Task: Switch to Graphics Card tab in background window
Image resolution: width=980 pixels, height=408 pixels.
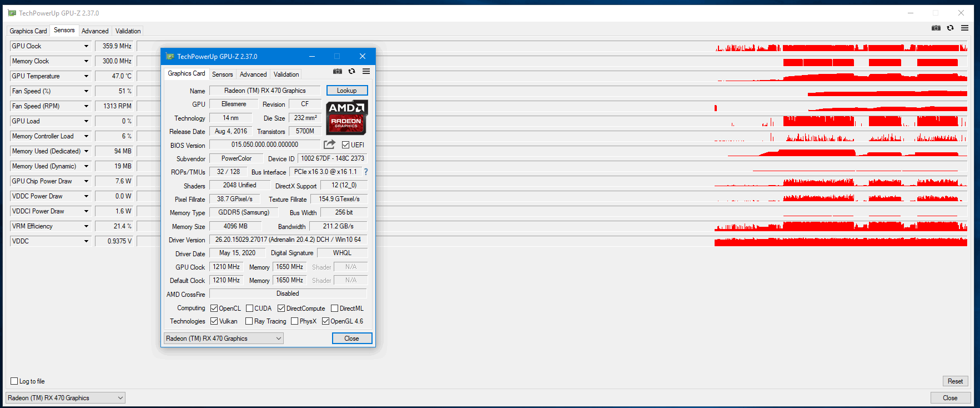Action: 28,31
